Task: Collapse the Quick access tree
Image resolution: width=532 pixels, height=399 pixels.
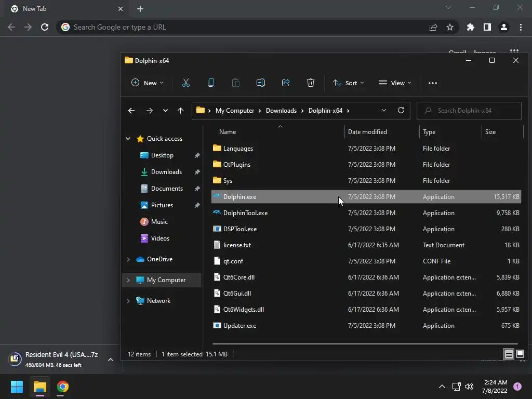Action: [x=128, y=138]
